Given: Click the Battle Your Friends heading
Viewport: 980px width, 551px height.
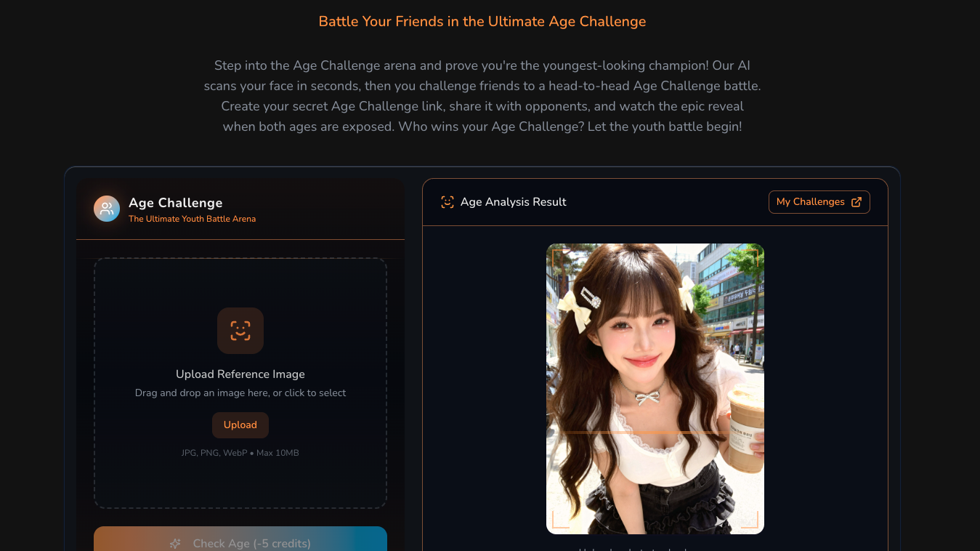Looking at the screenshot, I should click(482, 22).
